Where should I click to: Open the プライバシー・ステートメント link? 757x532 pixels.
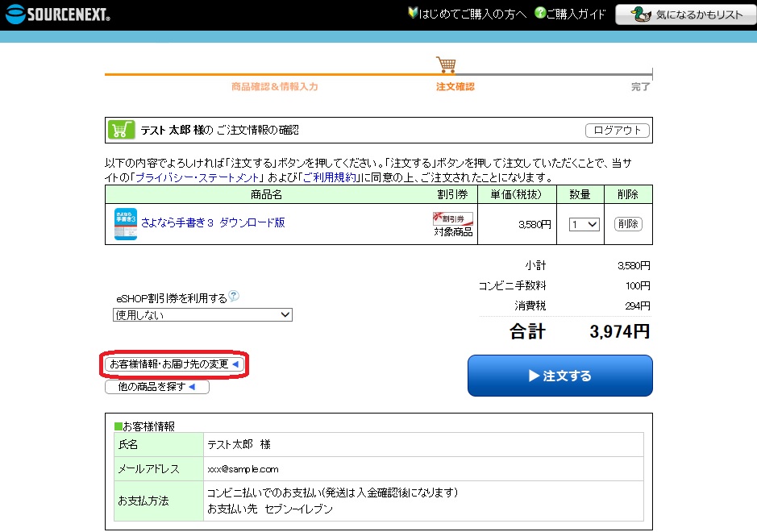tap(198, 177)
